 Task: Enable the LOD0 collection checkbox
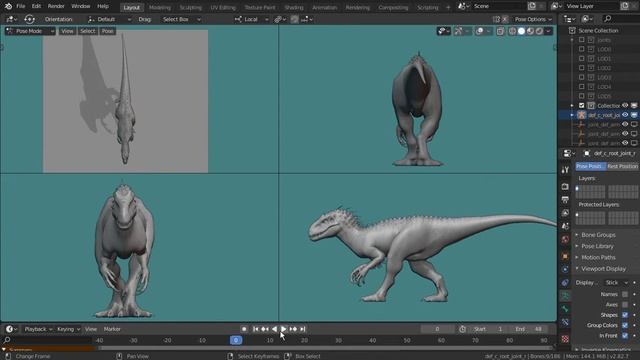(x=582, y=49)
